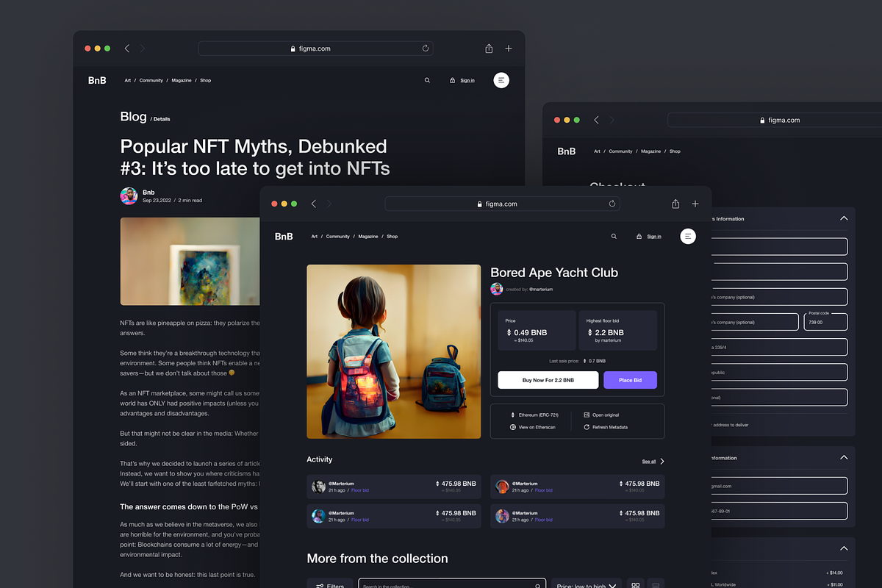Click the Open original icon
Image resolution: width=882 pixels, height=588 pixels.
pos(587,415)
